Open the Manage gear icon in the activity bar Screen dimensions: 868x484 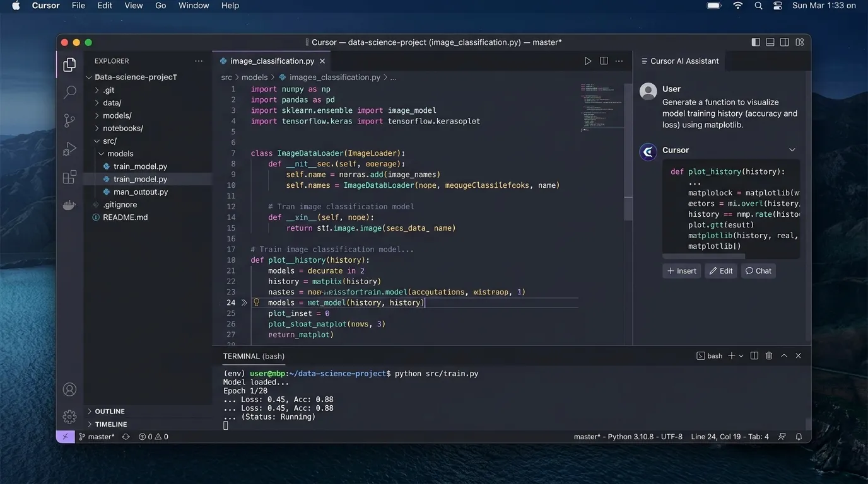70,417
